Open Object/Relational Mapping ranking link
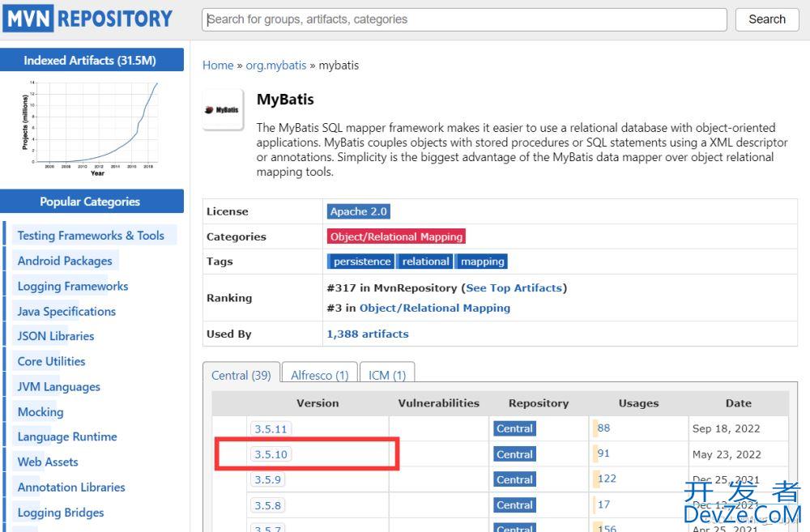 (x=435, y=308)
